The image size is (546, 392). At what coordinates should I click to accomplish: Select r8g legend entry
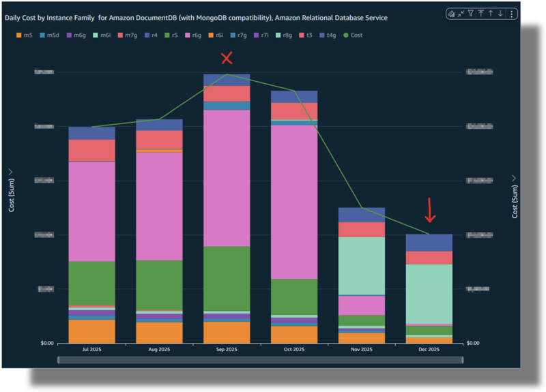click(284, 35)
